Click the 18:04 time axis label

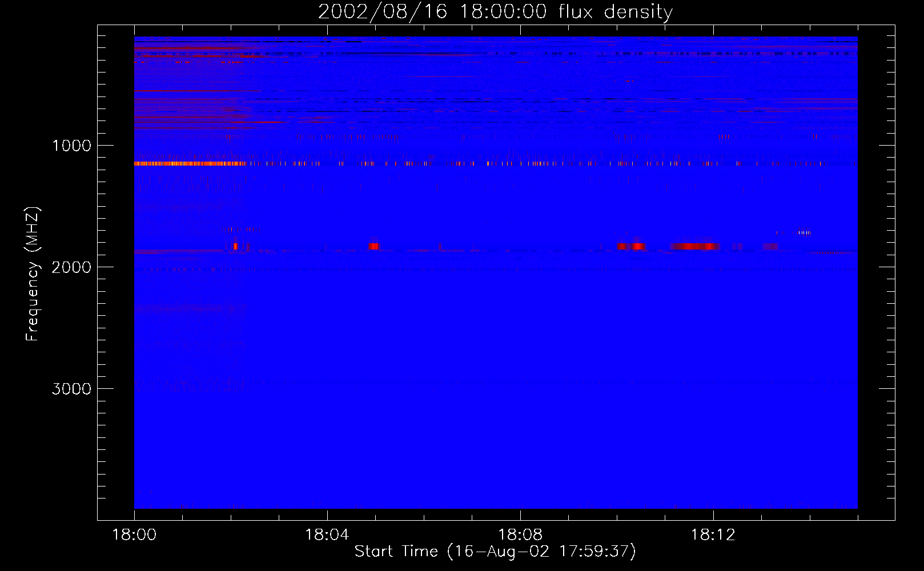[327, 535]
